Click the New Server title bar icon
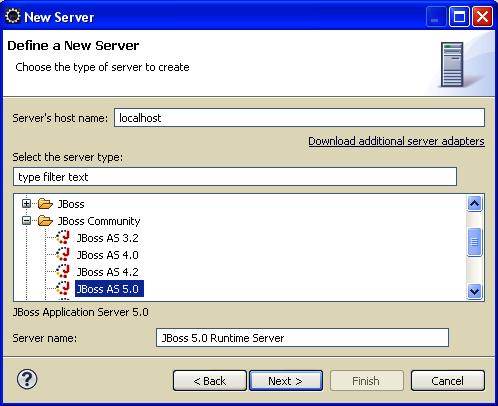This screenshot has height=406, width=498. (x=13, y=16)
